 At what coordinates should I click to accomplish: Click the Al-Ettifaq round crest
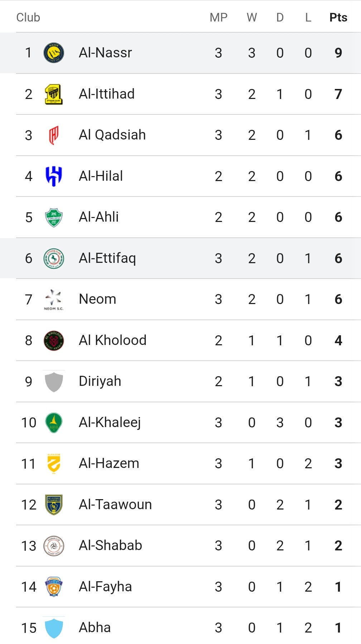[54, 259]
